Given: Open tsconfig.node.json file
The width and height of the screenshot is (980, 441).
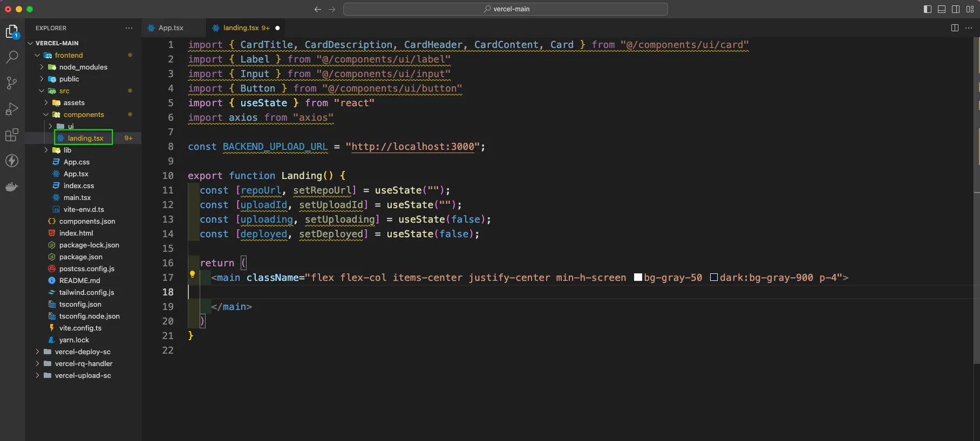Looking at the screenshot, I should [90, 316].
